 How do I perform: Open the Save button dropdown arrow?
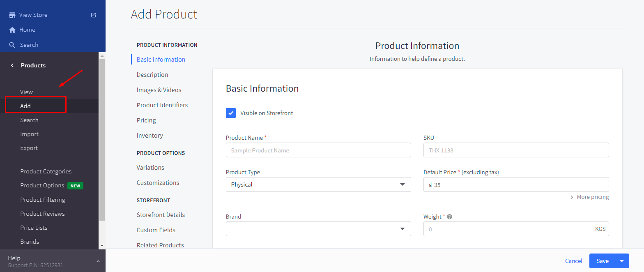[622, 261]
